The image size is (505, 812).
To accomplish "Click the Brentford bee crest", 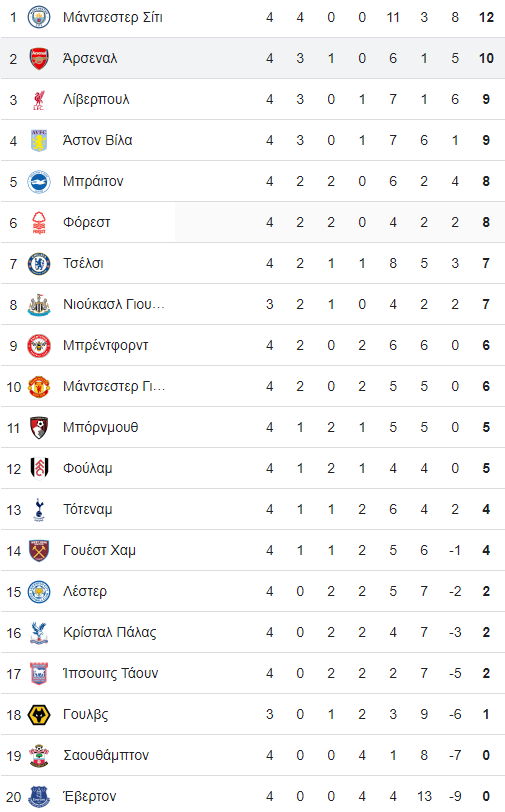I will pos(39,345).
